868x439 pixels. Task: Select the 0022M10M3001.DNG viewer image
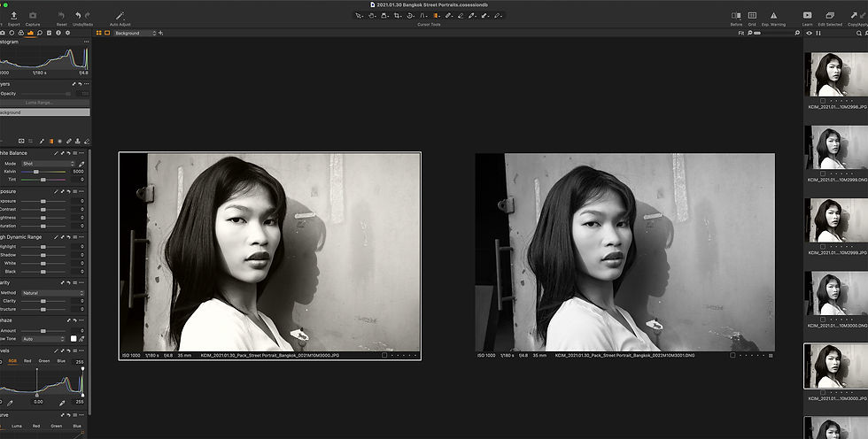(625, 252)
